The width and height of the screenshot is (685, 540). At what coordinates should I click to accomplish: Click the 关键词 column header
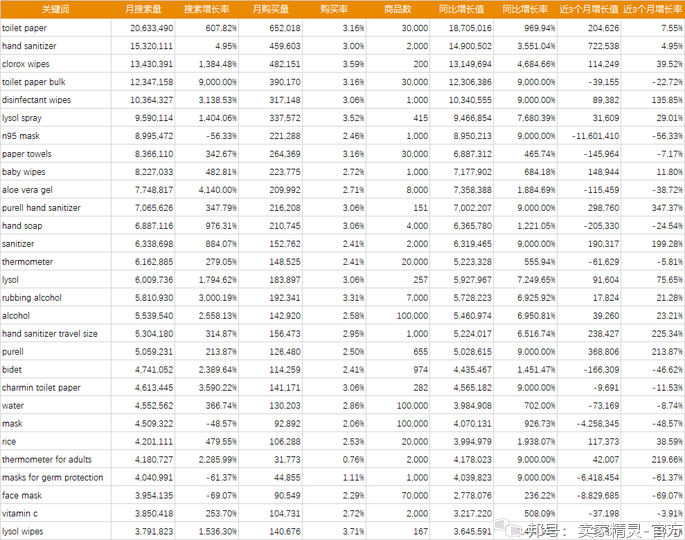pos(55,9)
